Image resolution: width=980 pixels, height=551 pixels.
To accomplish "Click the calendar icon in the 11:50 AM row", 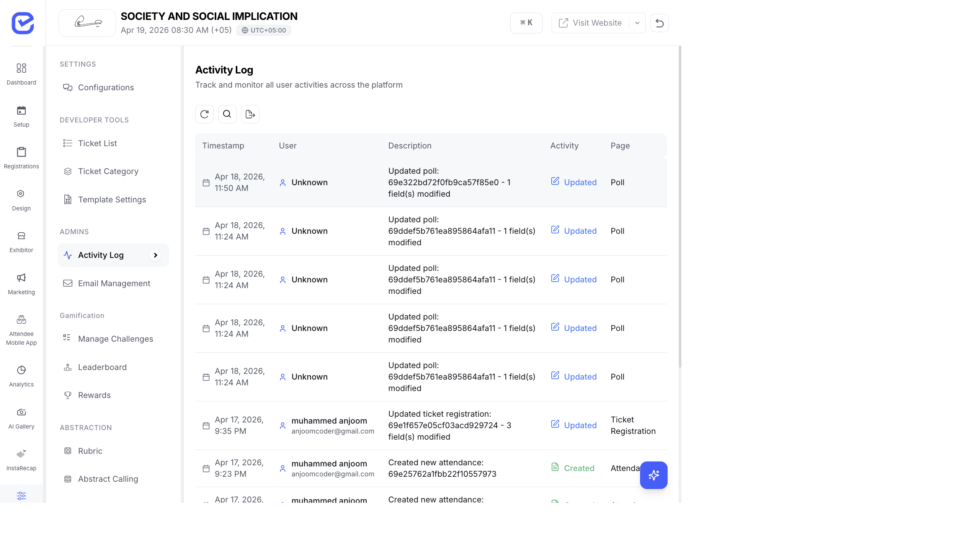I will point(206,183).
